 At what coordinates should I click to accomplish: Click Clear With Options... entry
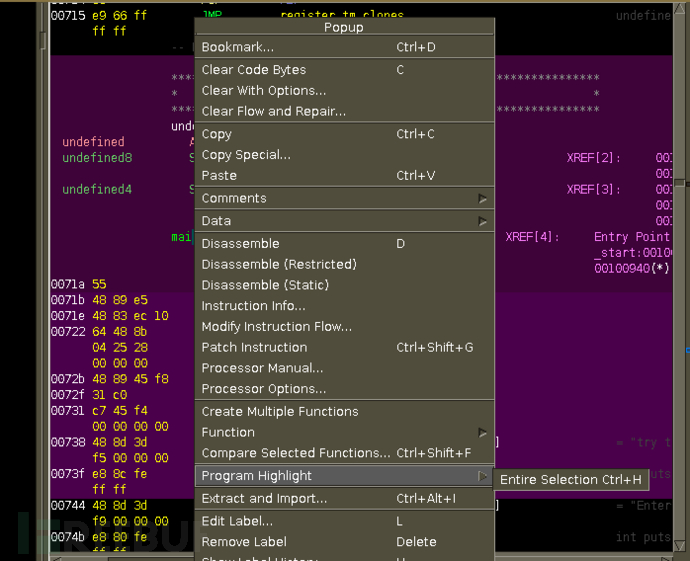click(264, 91)
